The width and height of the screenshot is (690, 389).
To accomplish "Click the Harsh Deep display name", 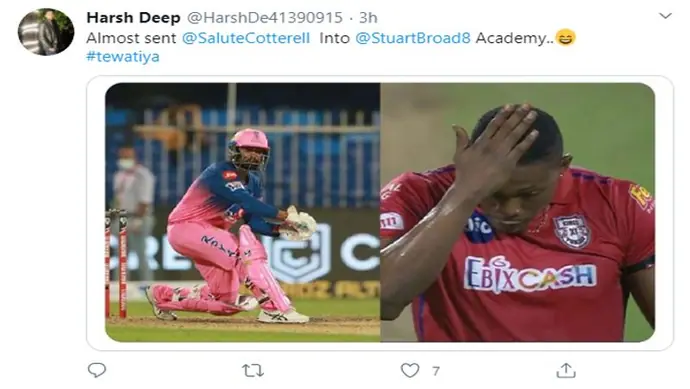I will (133, 18).
